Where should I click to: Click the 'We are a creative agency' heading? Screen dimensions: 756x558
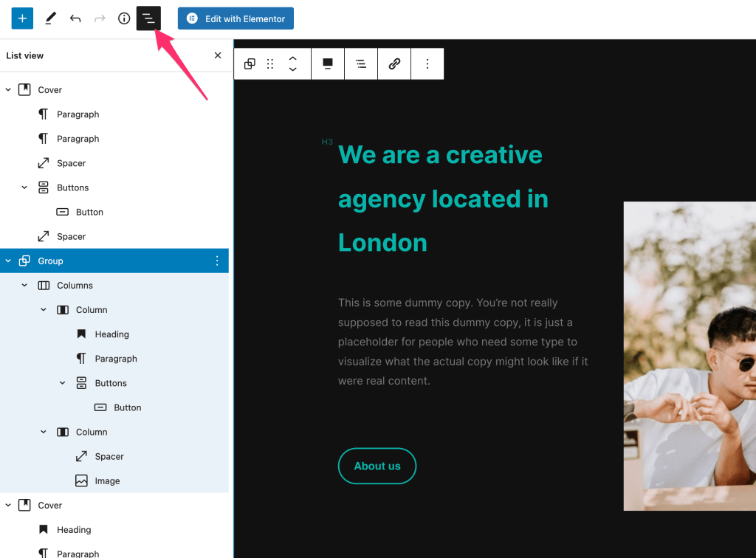click(x=443, y=199)
